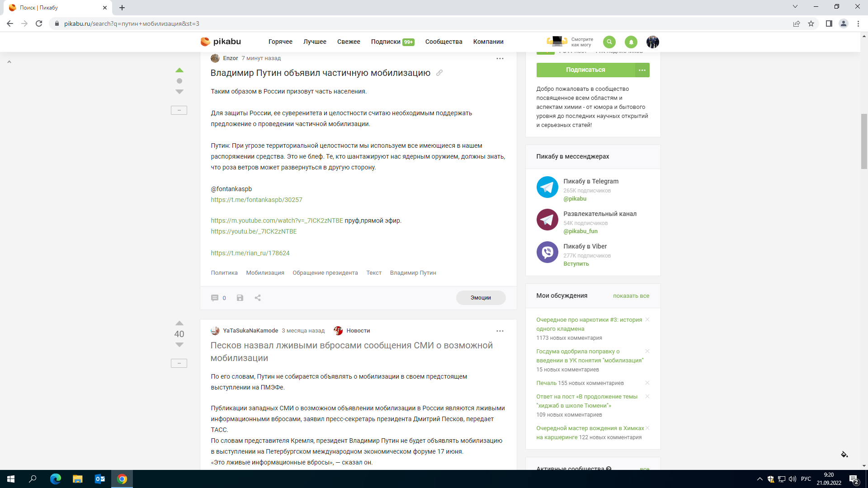Screen dimensions: 868x488
Task: Copy link icon beside Путин post title
Action: click(439, 73)
